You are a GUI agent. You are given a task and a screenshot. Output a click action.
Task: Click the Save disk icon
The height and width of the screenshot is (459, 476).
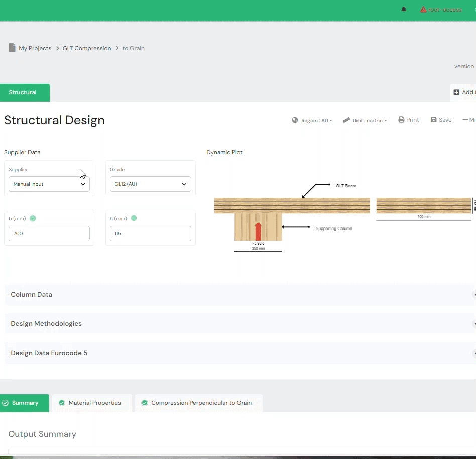pos(433,120)
